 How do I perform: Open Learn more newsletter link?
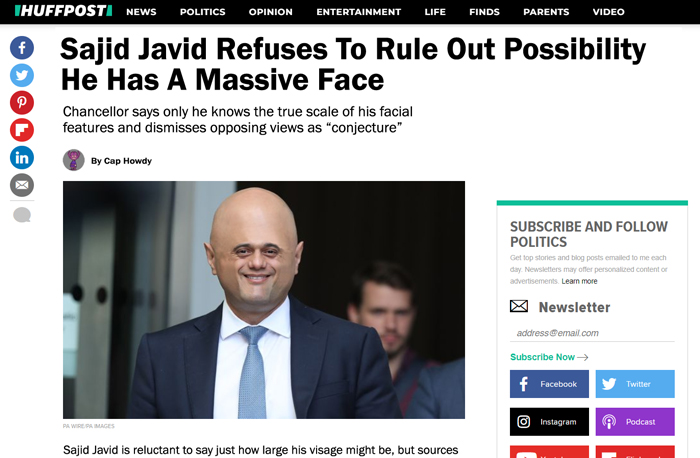tap(579, 281)
